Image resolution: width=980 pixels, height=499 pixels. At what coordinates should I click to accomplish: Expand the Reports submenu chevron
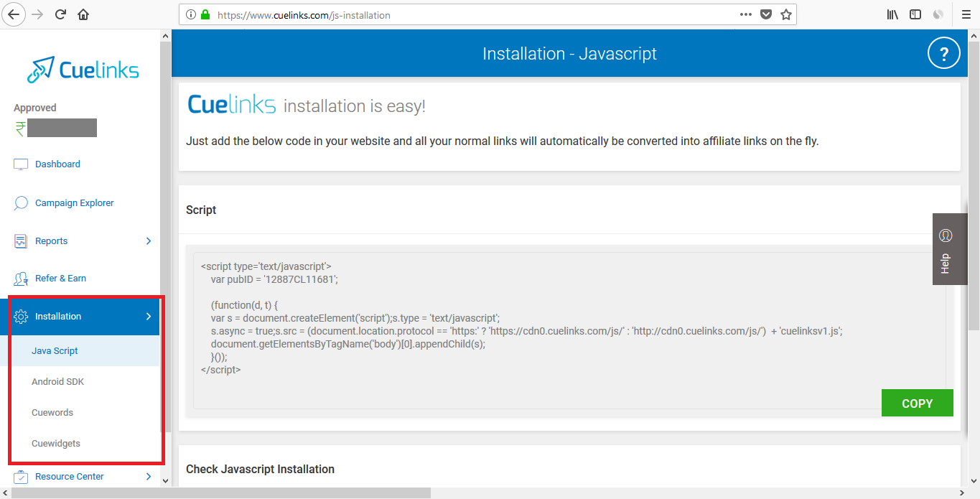[x=149, y=241]
